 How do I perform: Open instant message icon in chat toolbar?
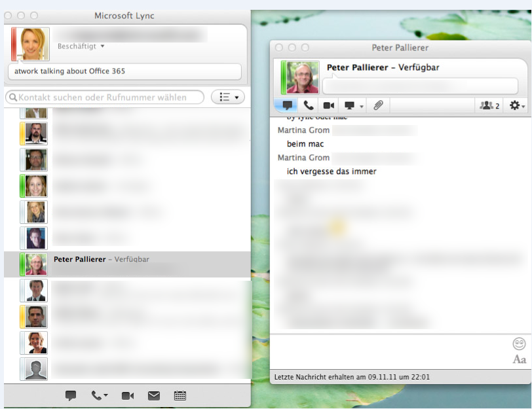(x=287, y=105)
